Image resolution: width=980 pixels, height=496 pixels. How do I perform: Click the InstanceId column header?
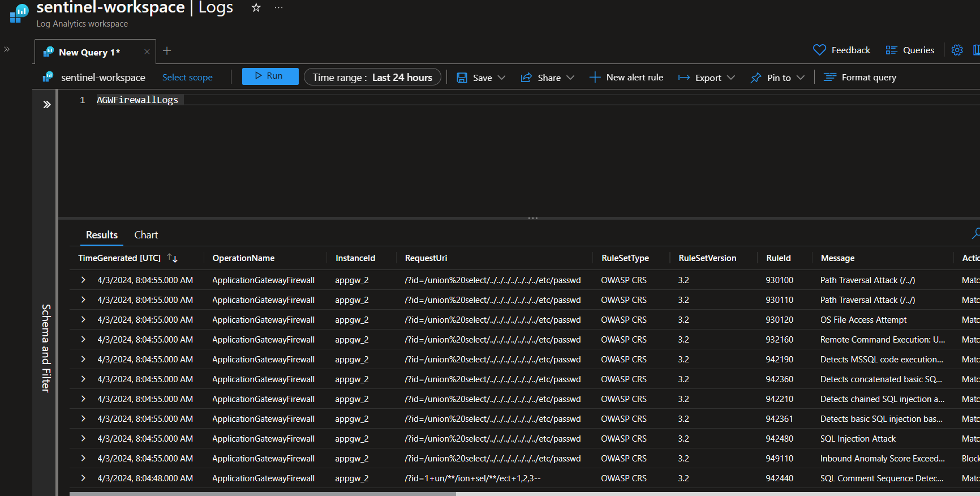coord(355,258)
